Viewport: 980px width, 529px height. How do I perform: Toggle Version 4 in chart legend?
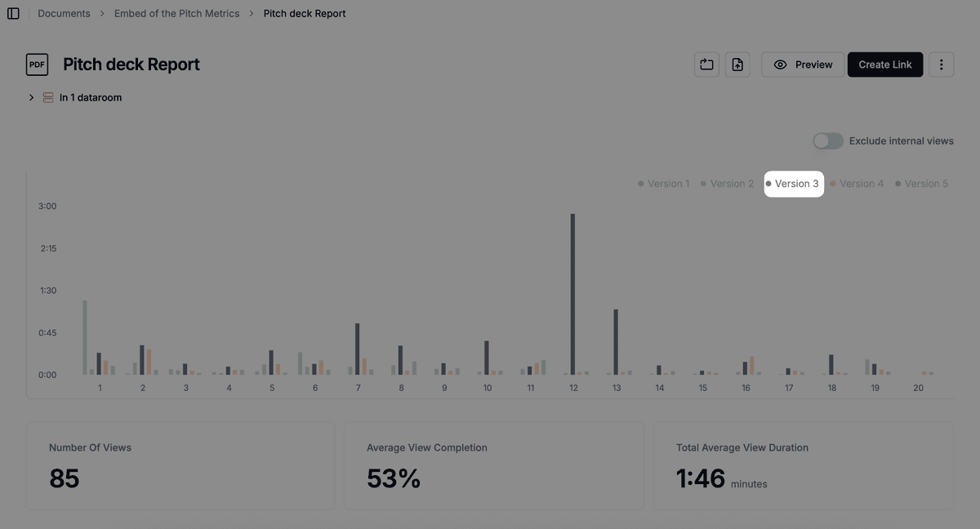857,184
